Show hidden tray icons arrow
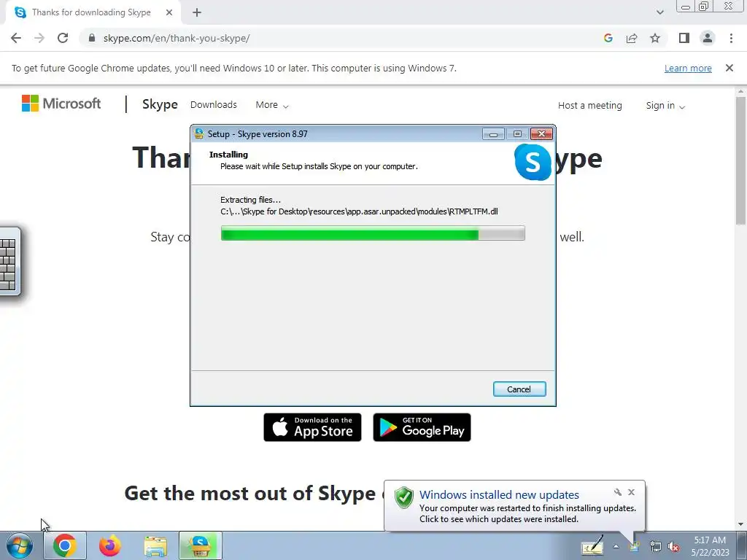747x560 pixels. pos(616,546)
